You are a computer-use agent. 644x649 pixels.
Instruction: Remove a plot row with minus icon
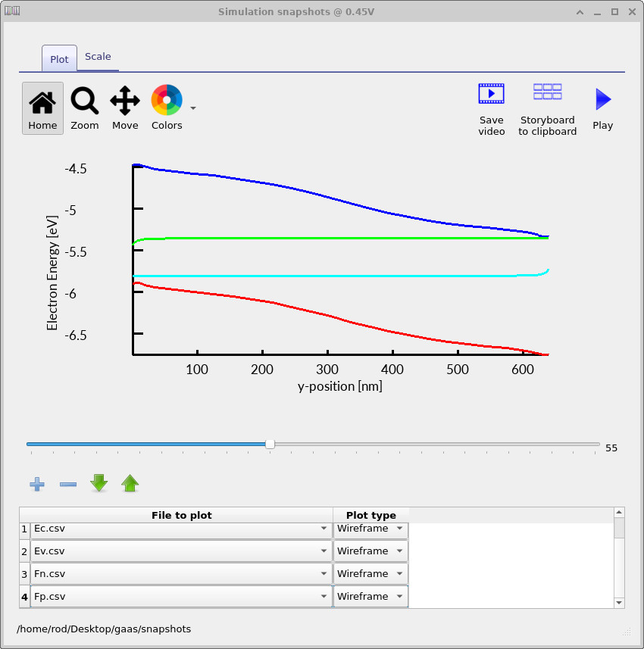[68, 484]
